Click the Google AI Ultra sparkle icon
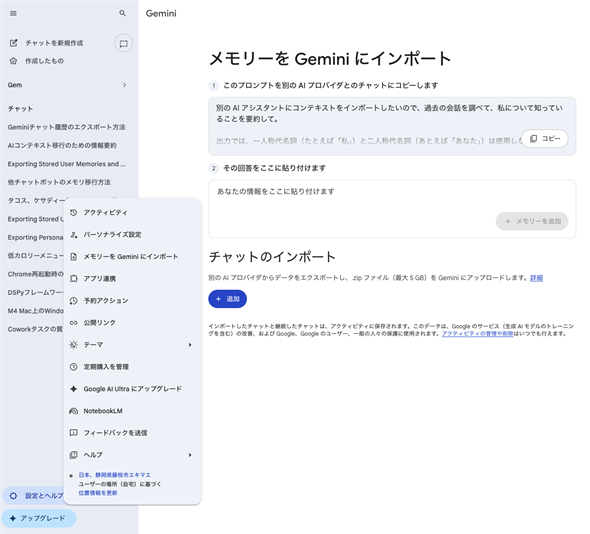Screen dimensions: 590x534 coord(74,389)
